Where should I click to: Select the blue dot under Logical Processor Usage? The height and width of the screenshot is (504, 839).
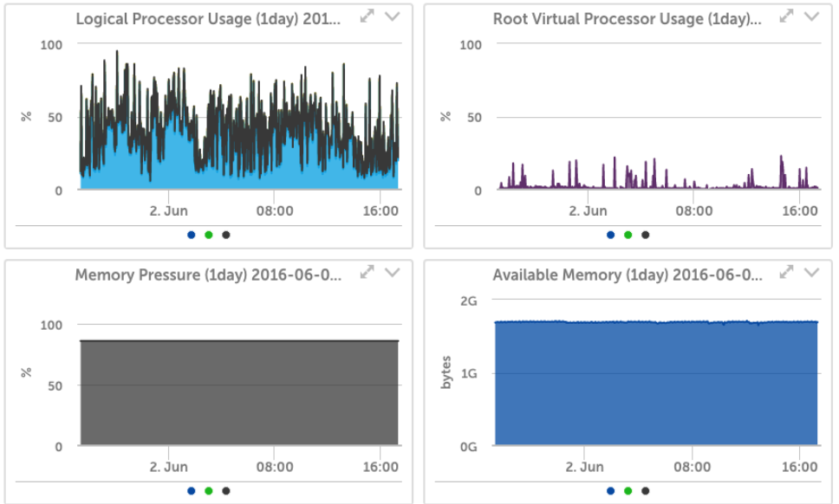[x=191, y=234]
